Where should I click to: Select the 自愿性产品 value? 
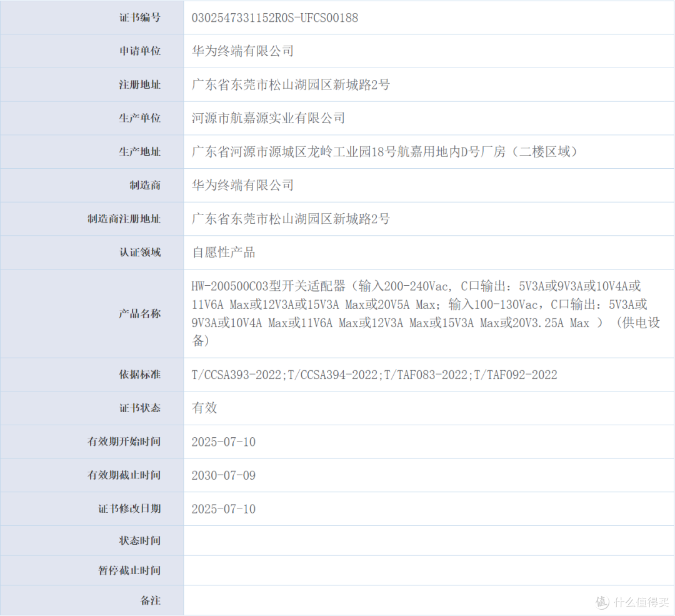[224, 253]
